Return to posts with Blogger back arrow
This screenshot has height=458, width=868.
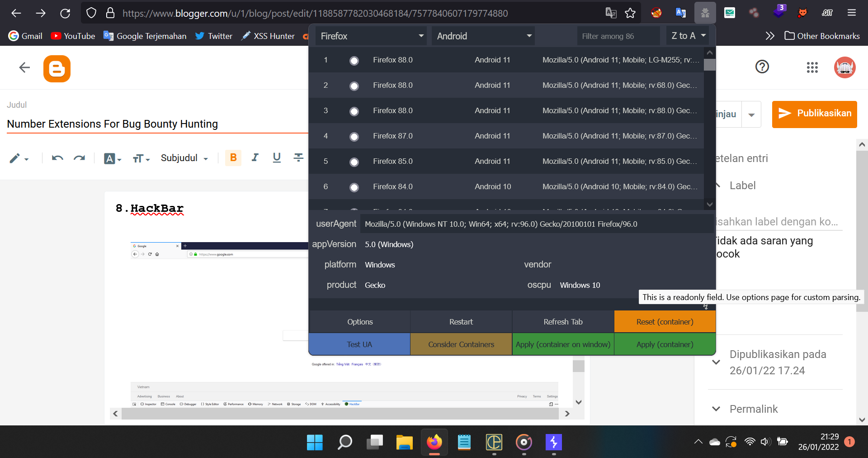point(24,68)
